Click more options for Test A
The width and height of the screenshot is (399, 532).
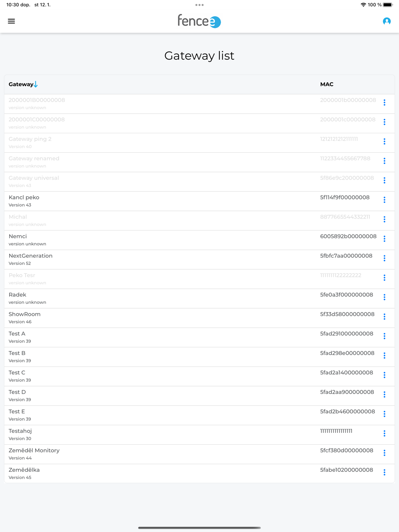click(384, 336)
